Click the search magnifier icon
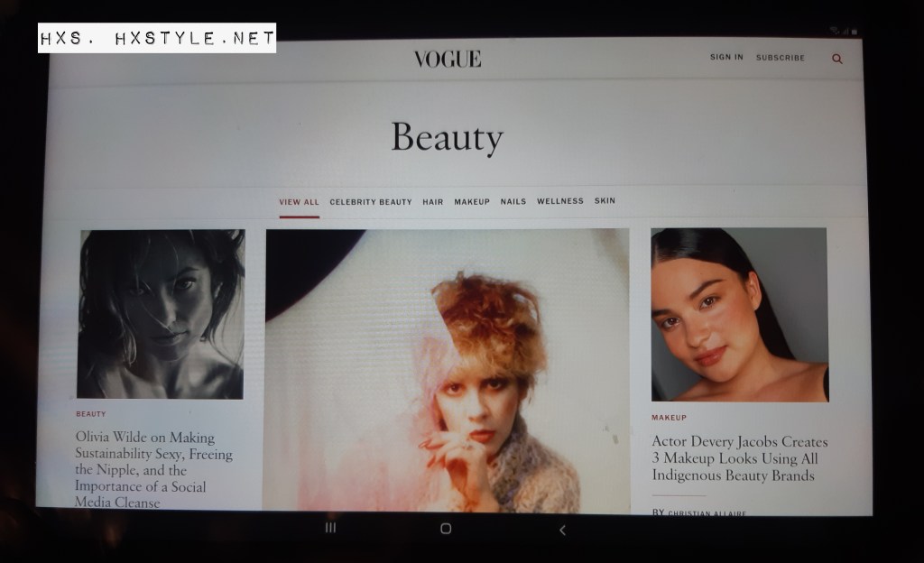The image size is (924, 563). coord(837,59)
